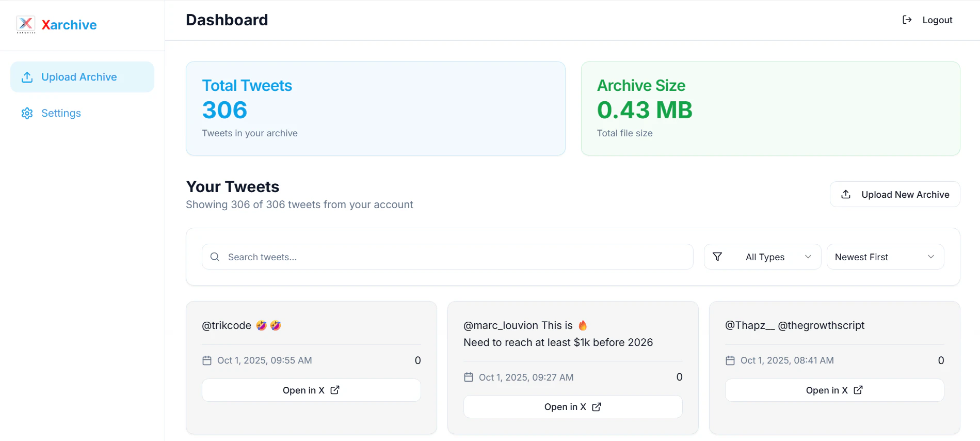This screenshot has height=441, width=980.
Task: Expand the All Types filter dropdown
Action: (763, 257)
